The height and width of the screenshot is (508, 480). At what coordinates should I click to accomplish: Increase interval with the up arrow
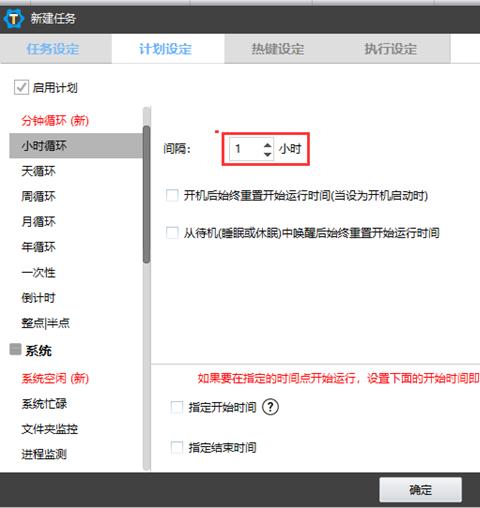point(268,144)
